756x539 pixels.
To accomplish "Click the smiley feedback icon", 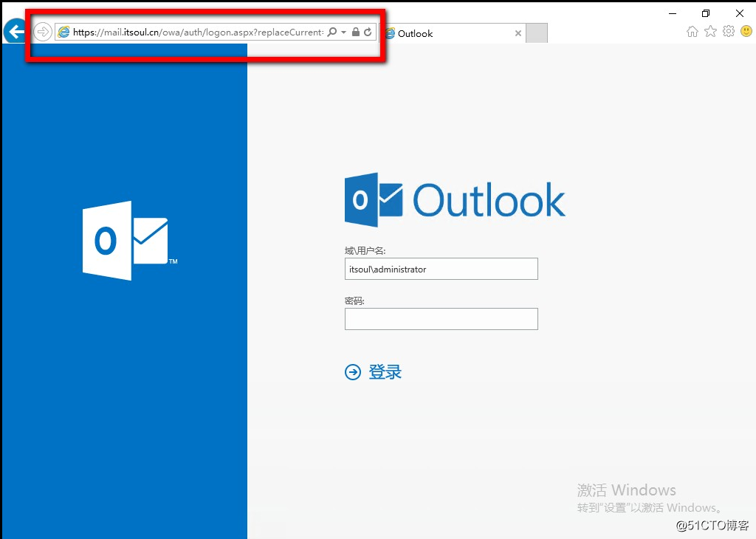I will (746, 32).
